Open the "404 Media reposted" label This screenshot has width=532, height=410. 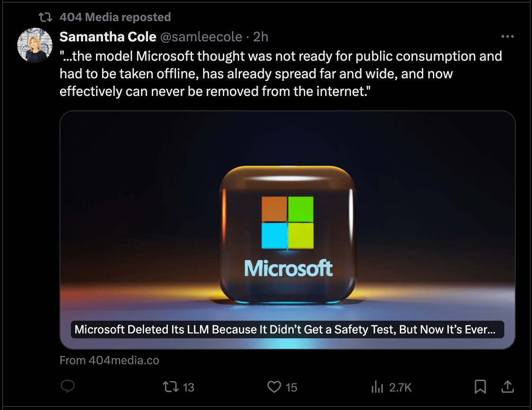click(x=115, y=17)
